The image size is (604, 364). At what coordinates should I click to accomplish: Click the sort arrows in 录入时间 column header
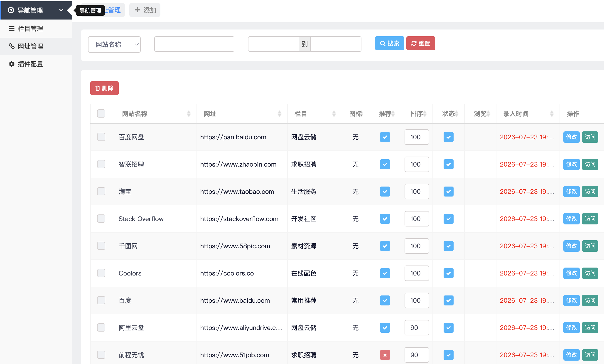point(552,114)
